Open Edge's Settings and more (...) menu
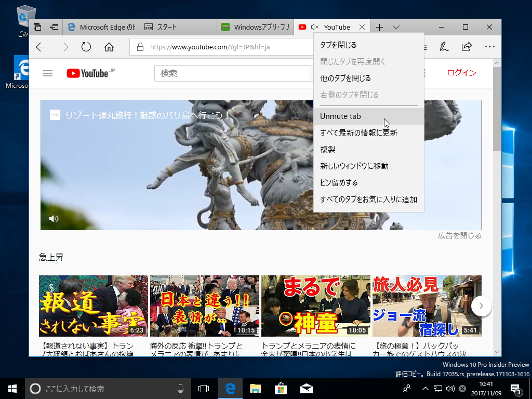 click(490, 47)
